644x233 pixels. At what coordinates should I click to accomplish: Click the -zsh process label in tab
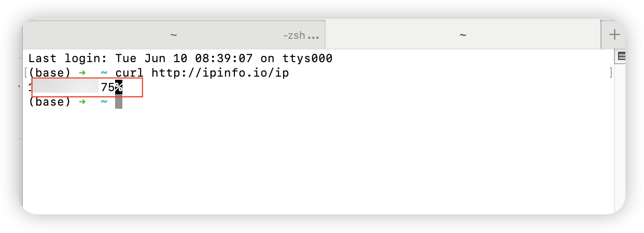click(294, 36)
